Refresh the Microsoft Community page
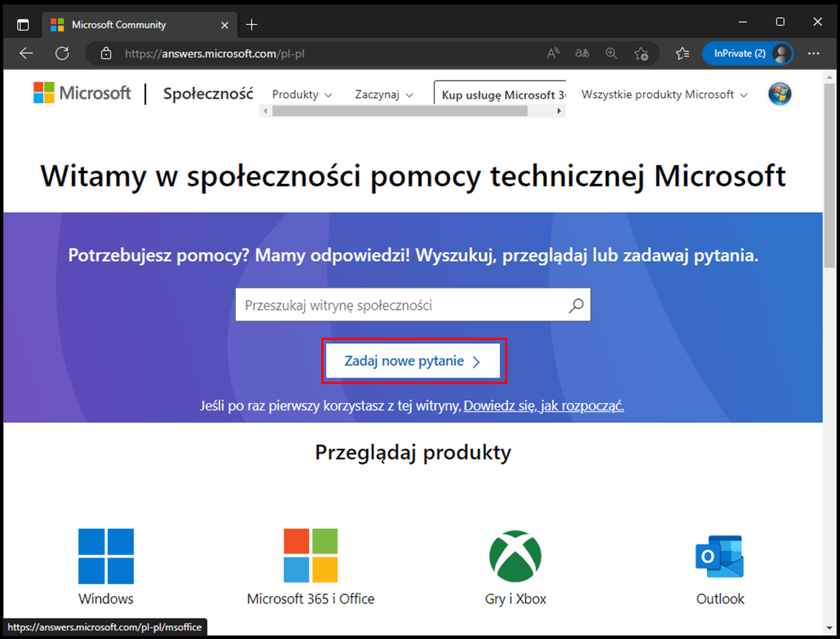This screenshot has height=639, width=840. [x=62, y=53]
